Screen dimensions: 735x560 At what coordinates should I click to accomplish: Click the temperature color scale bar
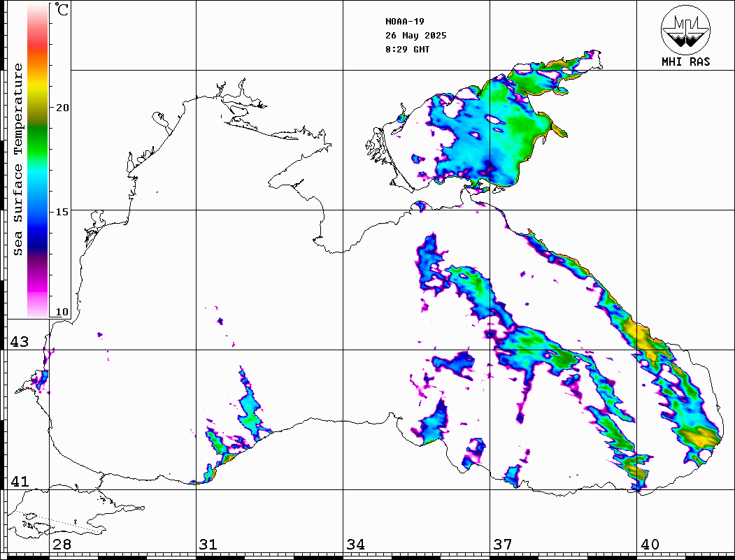tap(38, 161)
